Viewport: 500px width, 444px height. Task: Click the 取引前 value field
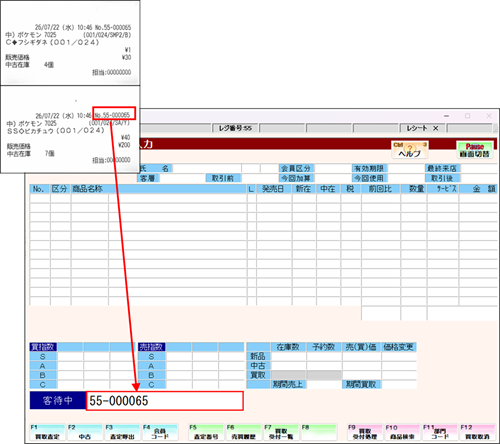tap(260, 178)
